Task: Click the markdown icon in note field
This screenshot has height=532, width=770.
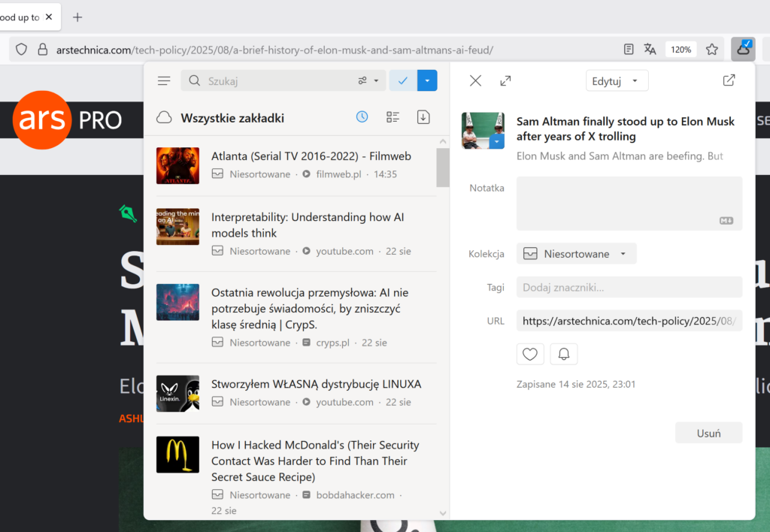Action: [x=726, y=221]
